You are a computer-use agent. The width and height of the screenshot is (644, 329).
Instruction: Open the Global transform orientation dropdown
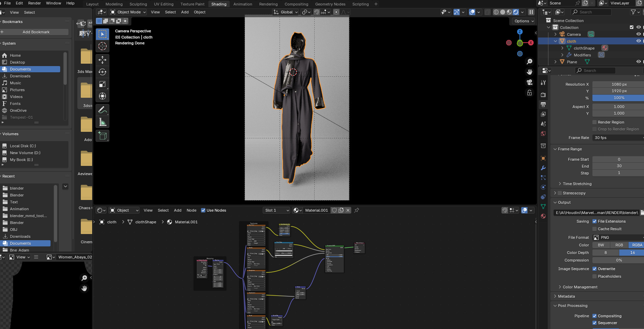285,12
